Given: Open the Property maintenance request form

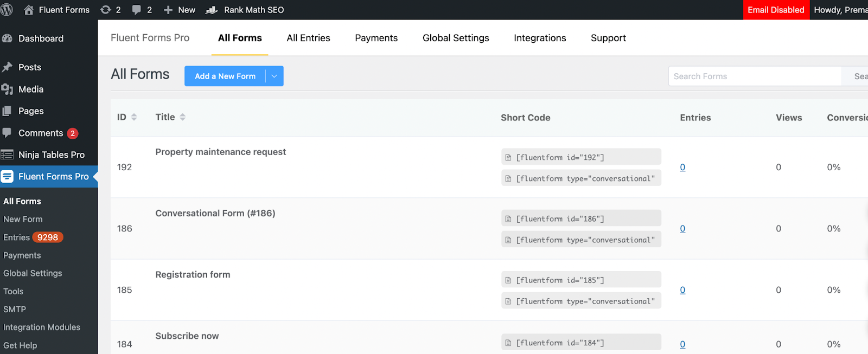Looking at the screenshot, I should 220,152.
